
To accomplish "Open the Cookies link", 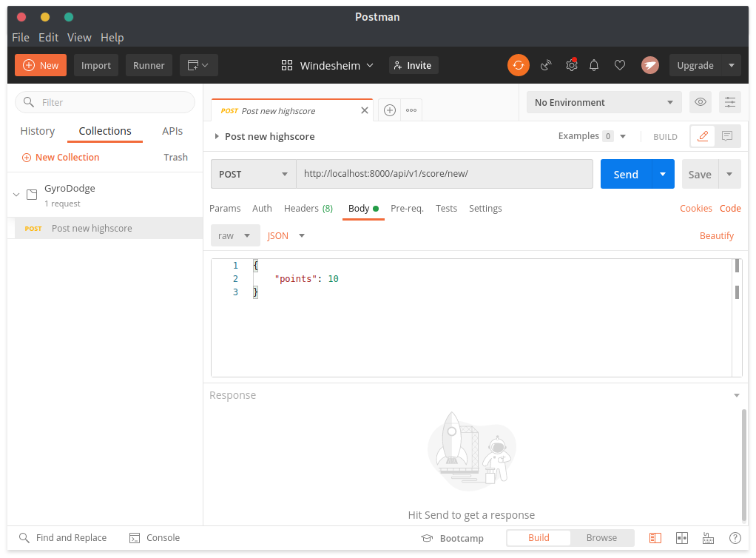I will [x=696, y=209].
